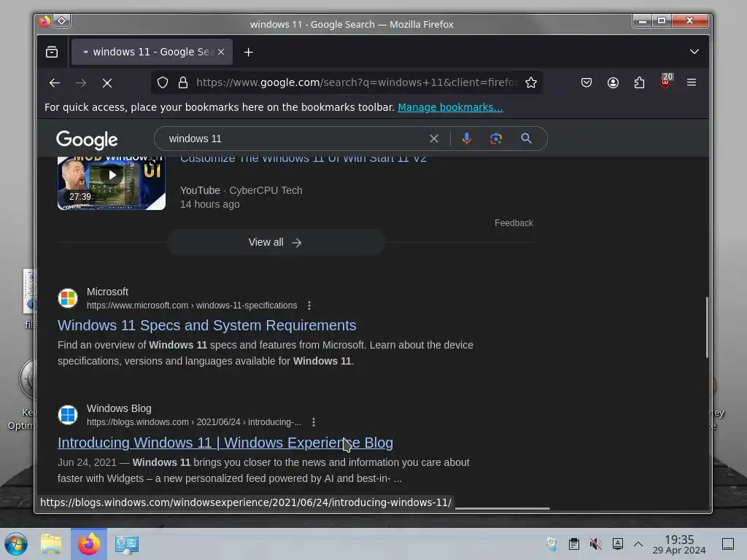
Task: Start voice search with microphone icon
Action: [x=466, y=139]
